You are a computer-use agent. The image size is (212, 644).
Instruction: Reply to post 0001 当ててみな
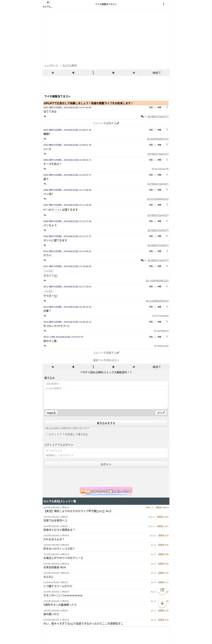click(x=45, y=116)
